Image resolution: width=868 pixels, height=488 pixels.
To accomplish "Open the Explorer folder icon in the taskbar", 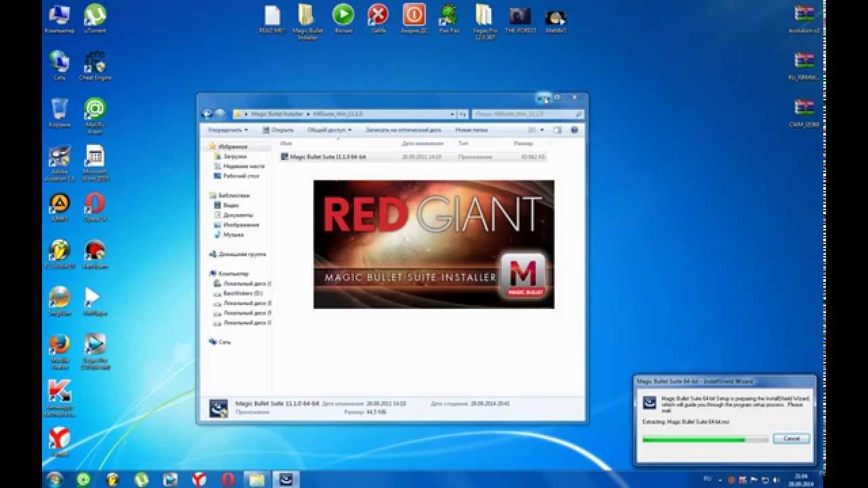I will [x=257, y=479].
